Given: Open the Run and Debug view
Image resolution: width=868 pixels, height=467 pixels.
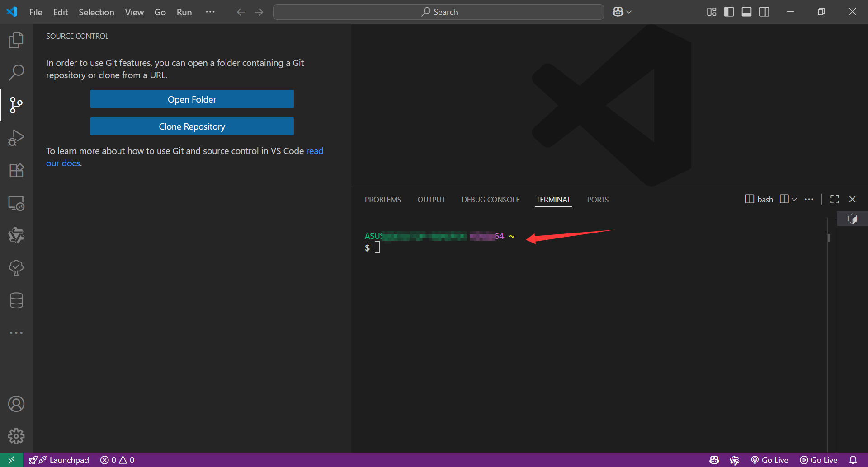Looking at the screenshot, I should [16, 138].
